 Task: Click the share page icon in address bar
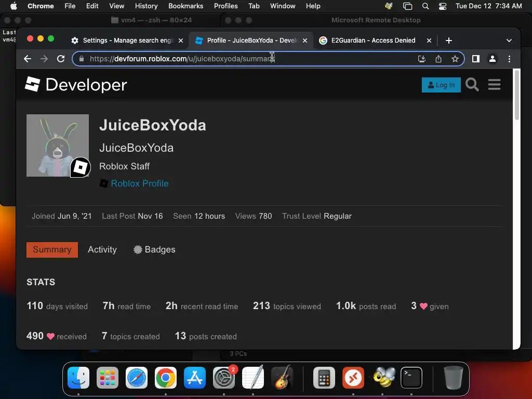[438, 59]
